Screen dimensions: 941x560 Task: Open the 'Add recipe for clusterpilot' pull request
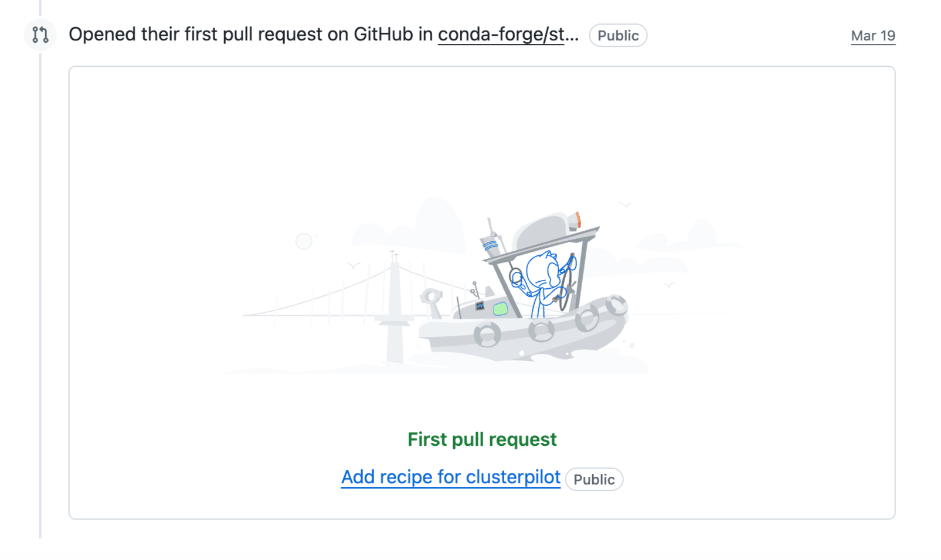tap(450, 477)
